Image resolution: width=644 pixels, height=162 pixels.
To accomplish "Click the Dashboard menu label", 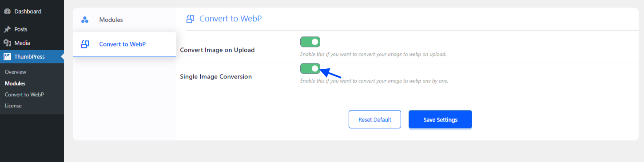I will [28, 12].
